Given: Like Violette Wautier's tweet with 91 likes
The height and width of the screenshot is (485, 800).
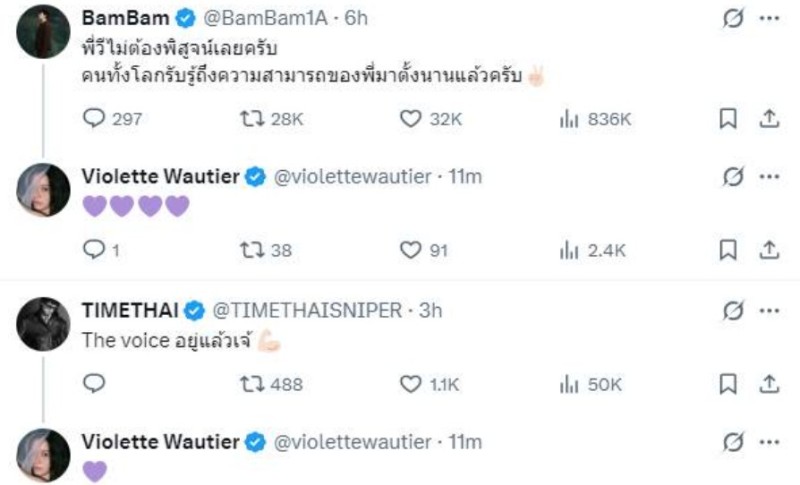Looking at the screenshot, I should (x=409, y=250).
